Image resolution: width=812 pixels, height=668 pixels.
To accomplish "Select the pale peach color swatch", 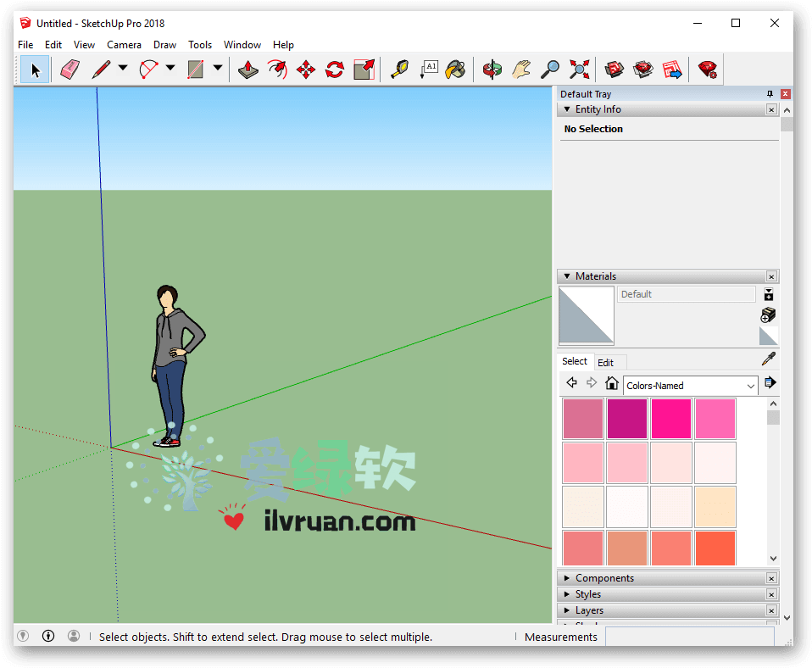I will [x=715, y=506].
